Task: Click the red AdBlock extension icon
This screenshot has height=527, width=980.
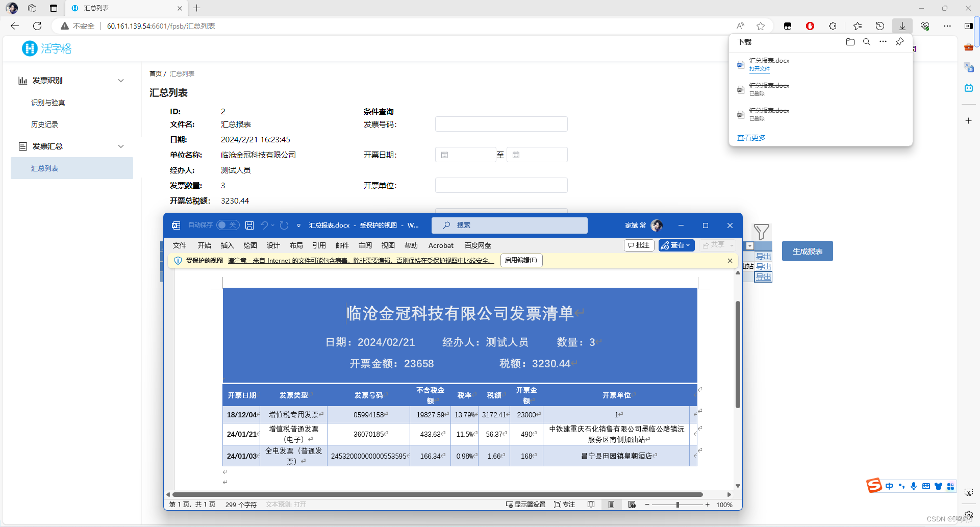Action: 810,26
